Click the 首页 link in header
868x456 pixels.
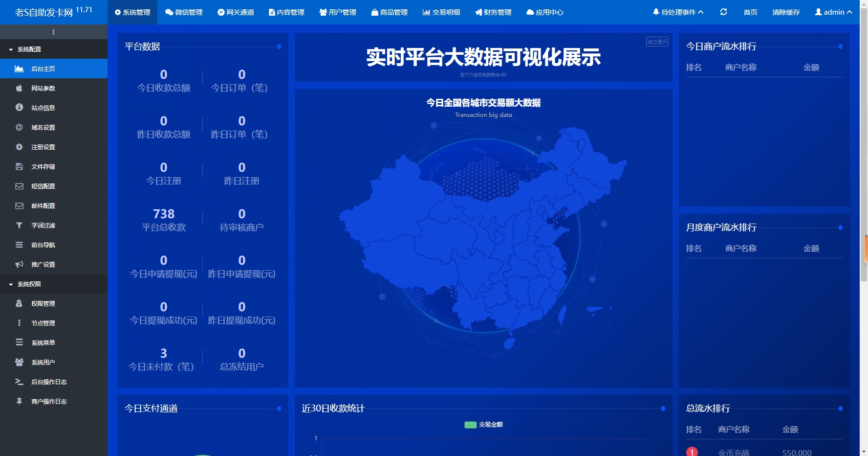point(750,12)
